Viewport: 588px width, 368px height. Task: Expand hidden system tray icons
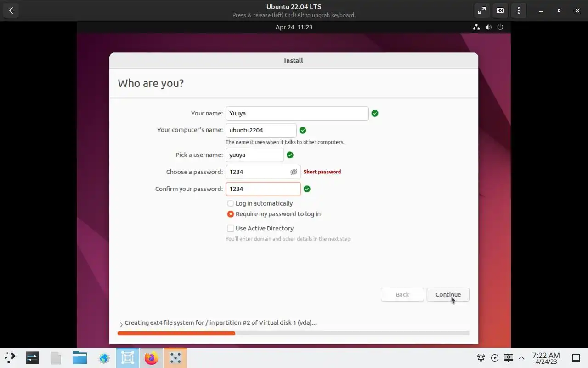(521, 358)
